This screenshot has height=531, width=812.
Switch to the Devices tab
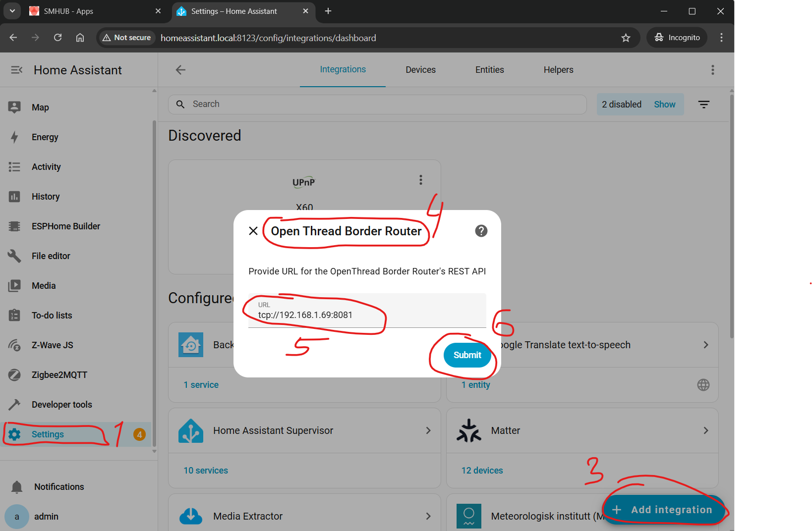pos(420,70)
